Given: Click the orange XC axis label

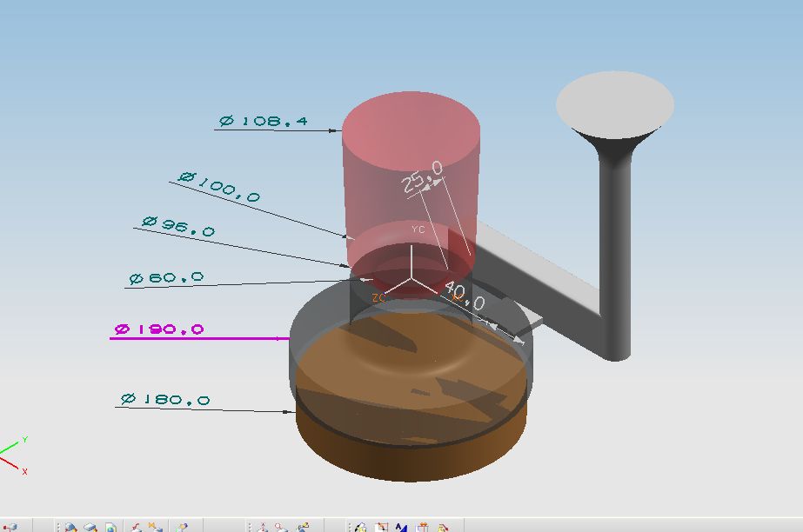Looking at the screenshot, I should (458, 296).
